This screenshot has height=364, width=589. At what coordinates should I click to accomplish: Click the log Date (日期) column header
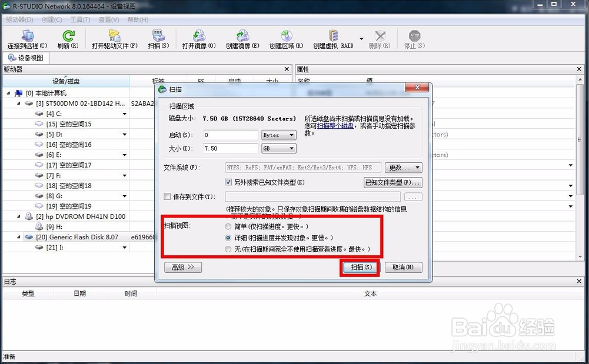[79, 293]
